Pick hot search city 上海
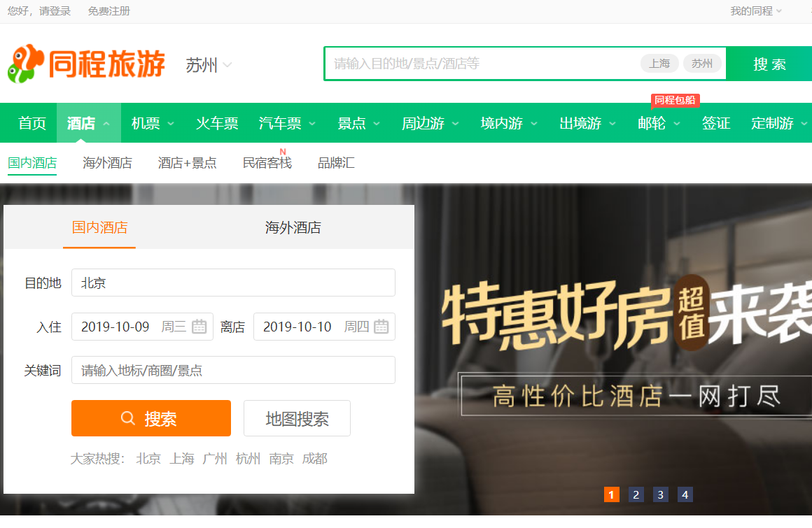The height and width of the screenshot is (528, 812). click(x=182, y=459)
